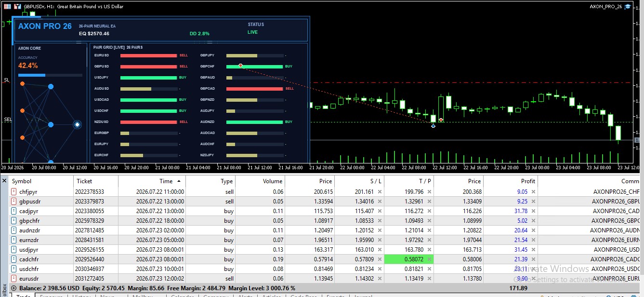Click ticket number 2031272405

(90, 279)
